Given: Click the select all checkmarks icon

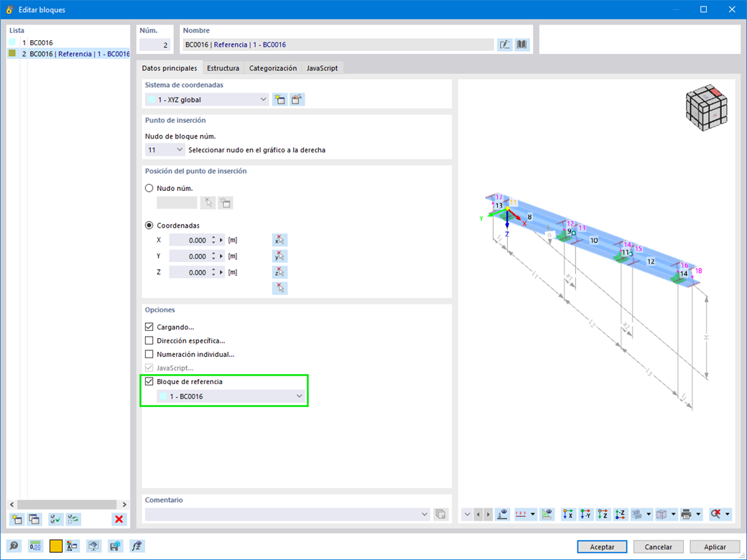Looking at the screenshot, I should [56, 519].
